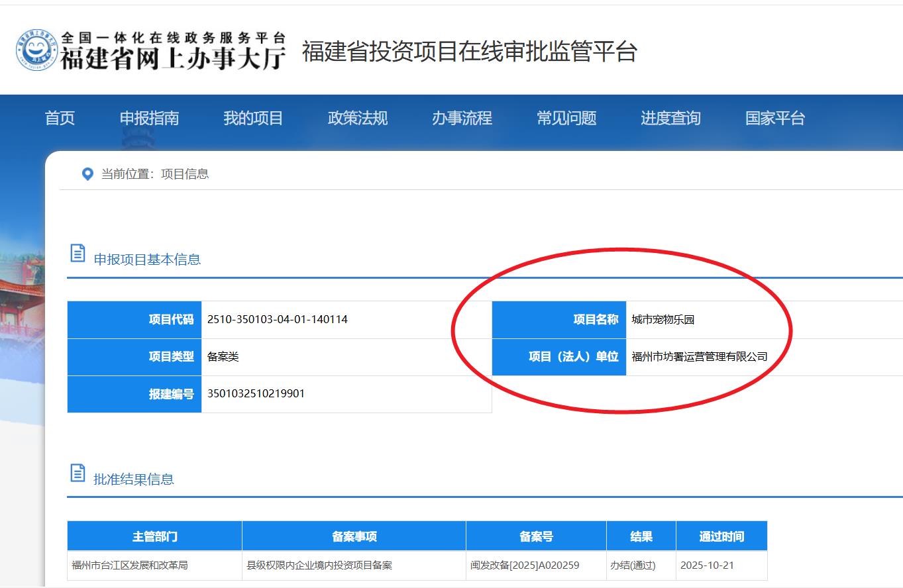Click the blue location pin icon
Screen dimensions: 903x588
click(x=87, y=174)
